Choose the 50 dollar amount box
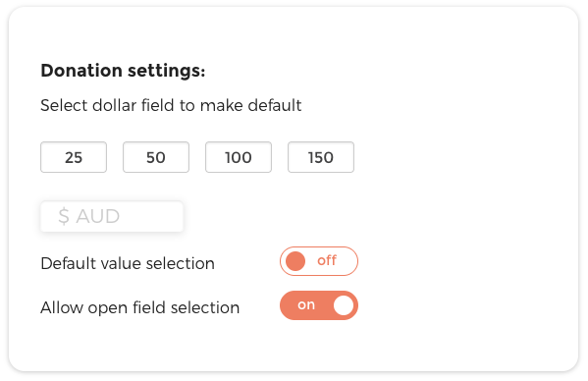Viewport: 588px width, 381px height. 156,157
